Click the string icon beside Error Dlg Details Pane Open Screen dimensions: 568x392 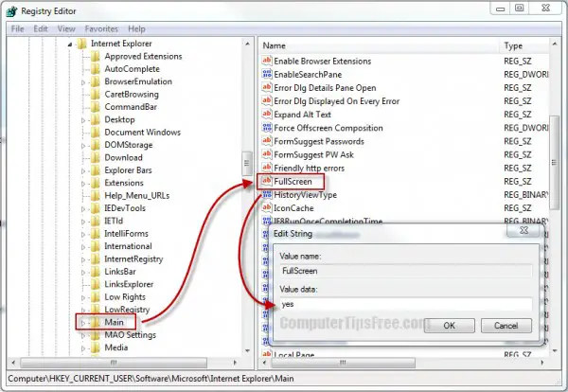(x=267, y=87)
